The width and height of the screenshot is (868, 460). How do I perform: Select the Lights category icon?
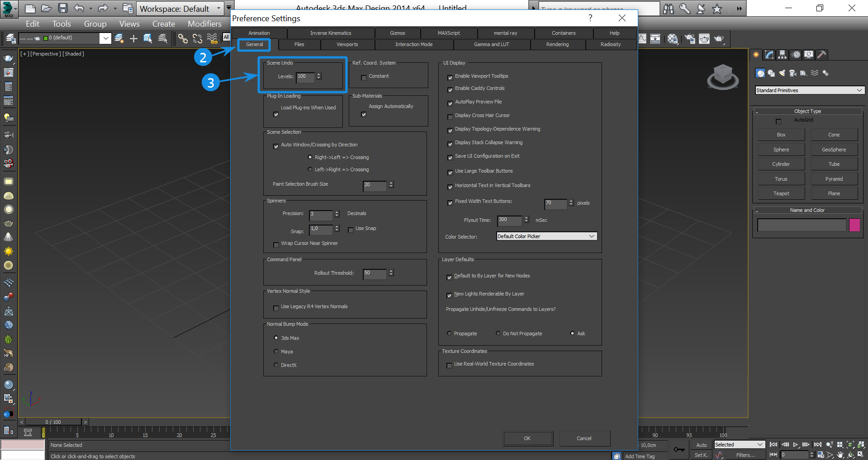[x=782, y=73]
